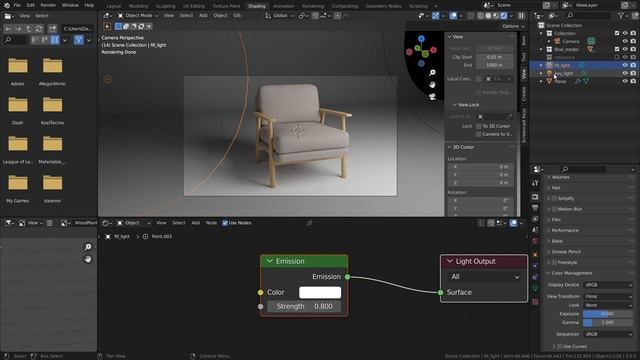This screenshot has height=360, width=640.
Task: Click the Emission Color white swatch
Action: pos(320,292)
